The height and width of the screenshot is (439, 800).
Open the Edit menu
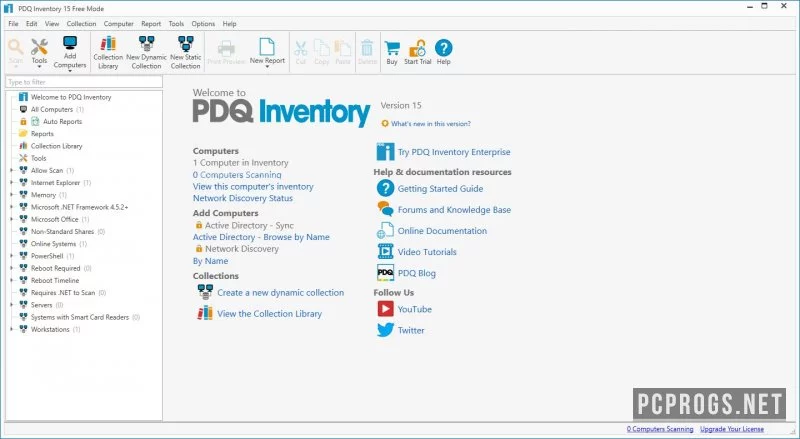(x=32, y=23)
